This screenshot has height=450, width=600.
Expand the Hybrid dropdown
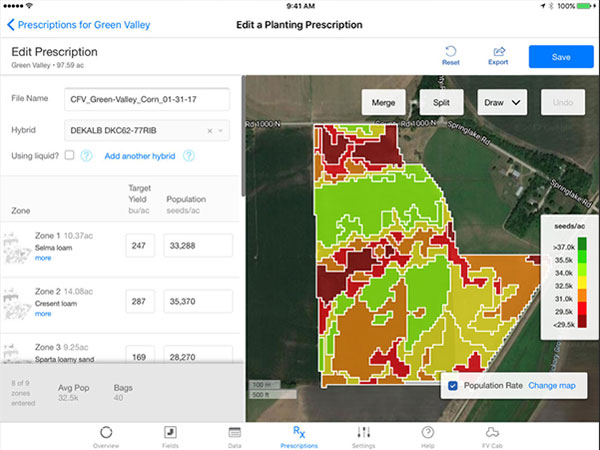click(x=221, y=130)
